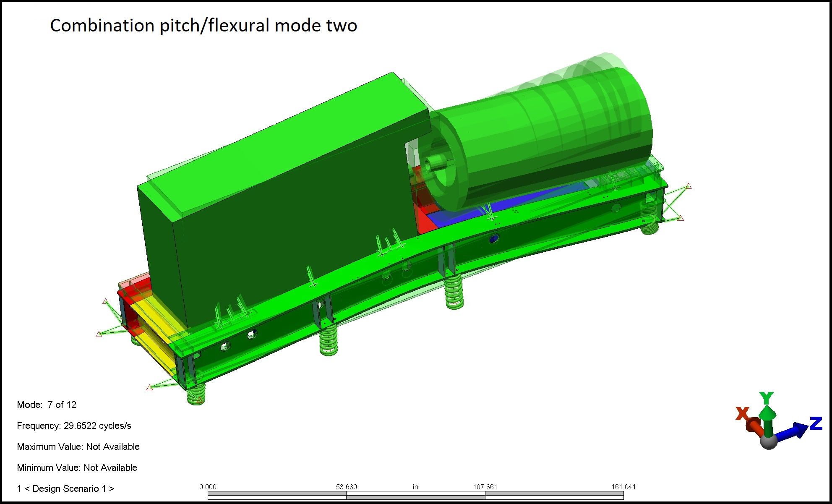
Task: Click the '1 < Design Scenario 1 >' label
Action: point(65,488)
